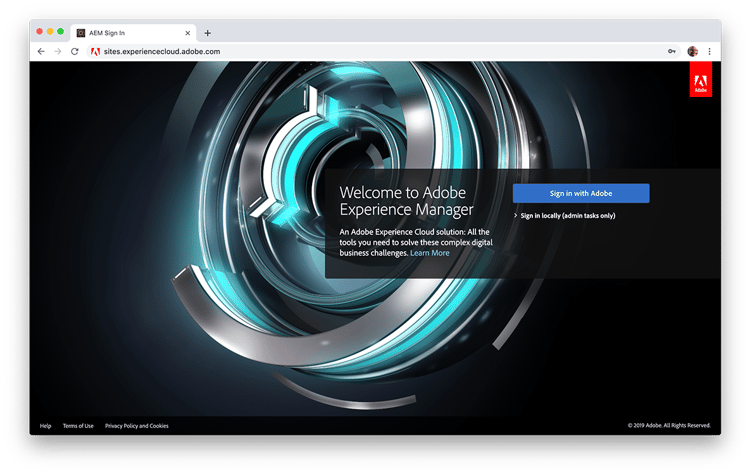Open the user profile avatar
Viewport: 750px width, 474px height.
tap(692, 51)
